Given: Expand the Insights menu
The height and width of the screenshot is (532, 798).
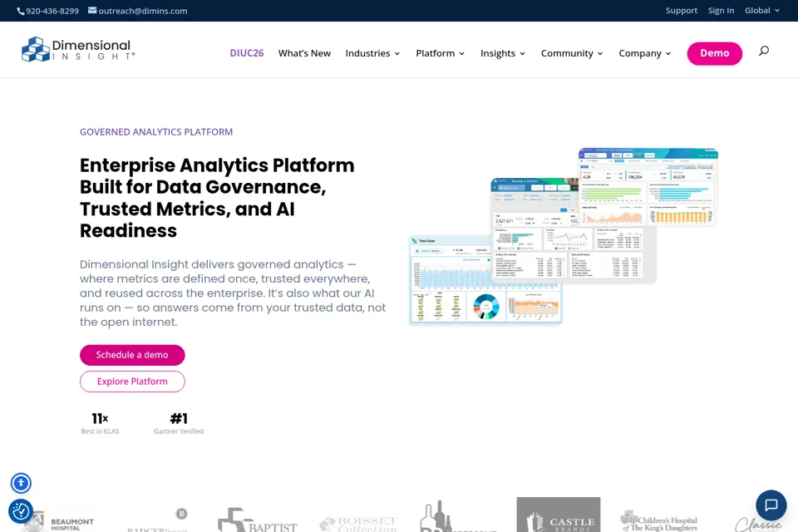Looking at the screenshot, I should click(x=503, y=53).
